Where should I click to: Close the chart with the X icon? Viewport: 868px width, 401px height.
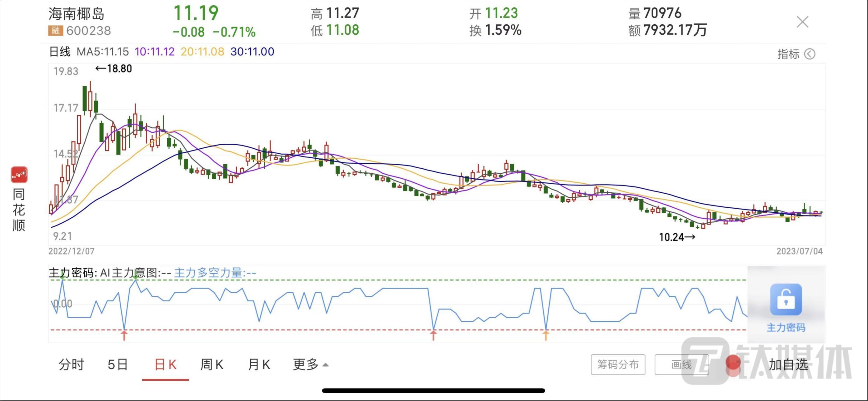802,22
